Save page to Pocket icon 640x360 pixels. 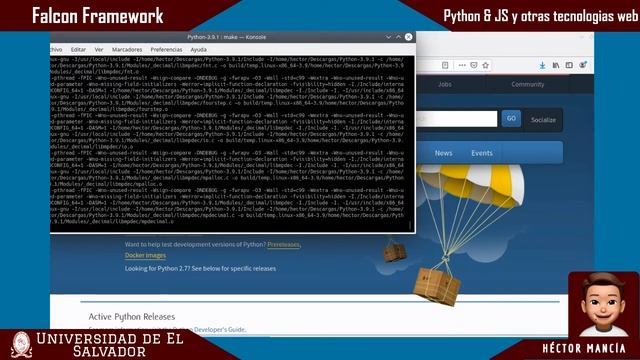click(x=474, y=65)
